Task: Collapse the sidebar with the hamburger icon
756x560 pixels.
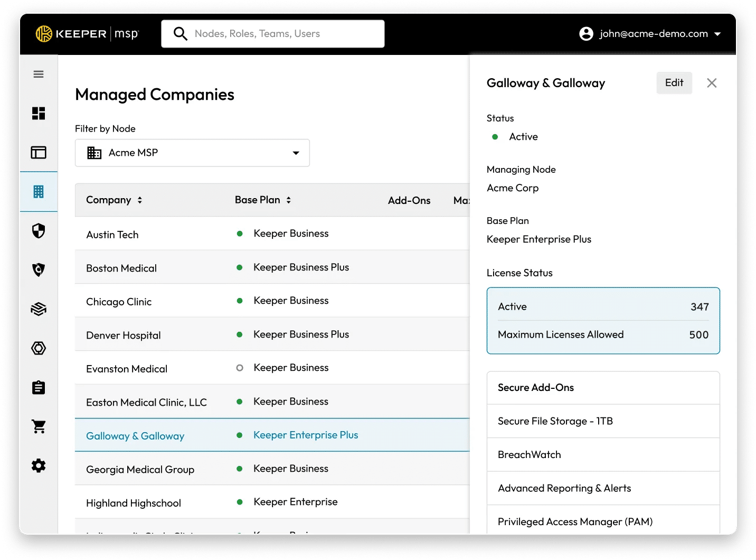Action: (x=38, y=74)
